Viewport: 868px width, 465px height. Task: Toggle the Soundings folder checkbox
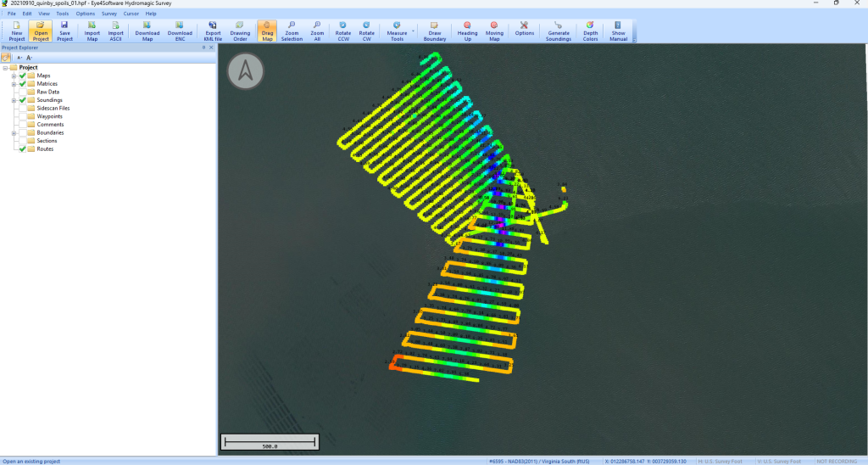pyautogui.click(x=23, y=100)
